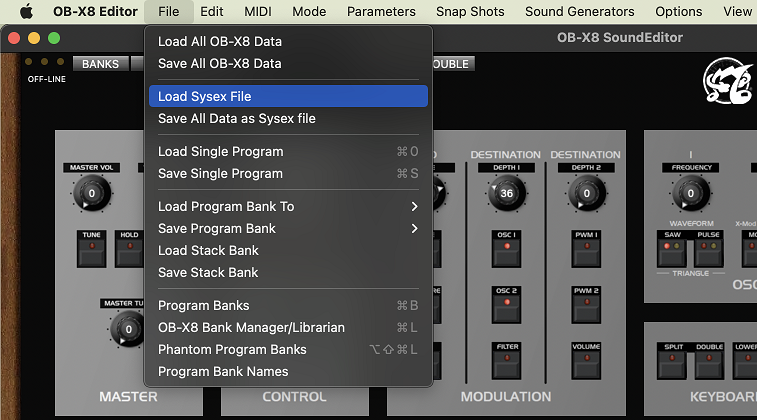Open the Sound Generators menu

(x=579, y=11)
